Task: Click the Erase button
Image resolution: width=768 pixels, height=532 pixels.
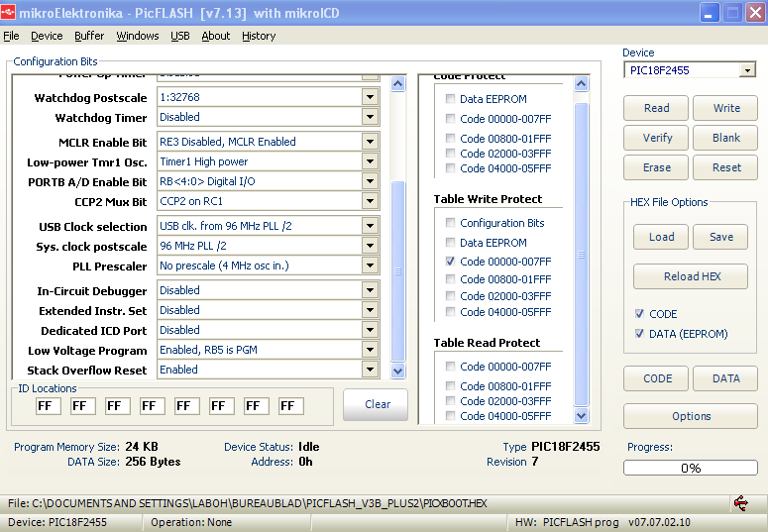Action: (656, 167)
